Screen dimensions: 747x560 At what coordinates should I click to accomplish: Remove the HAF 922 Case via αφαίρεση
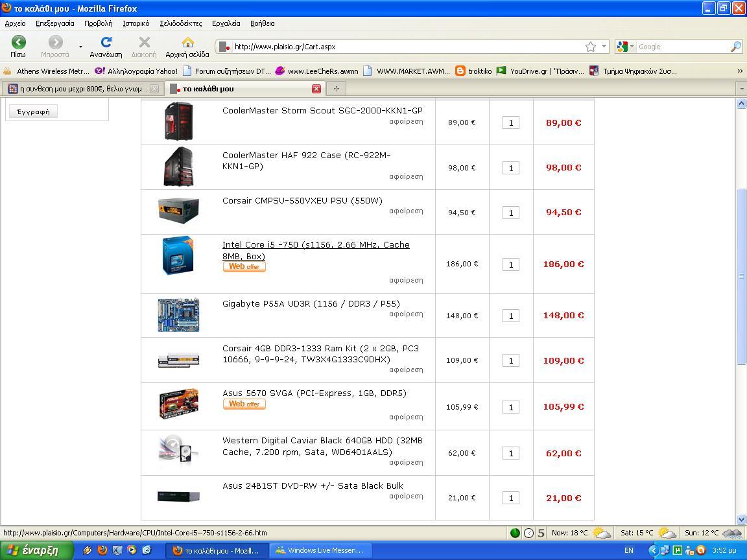[406, 177]
